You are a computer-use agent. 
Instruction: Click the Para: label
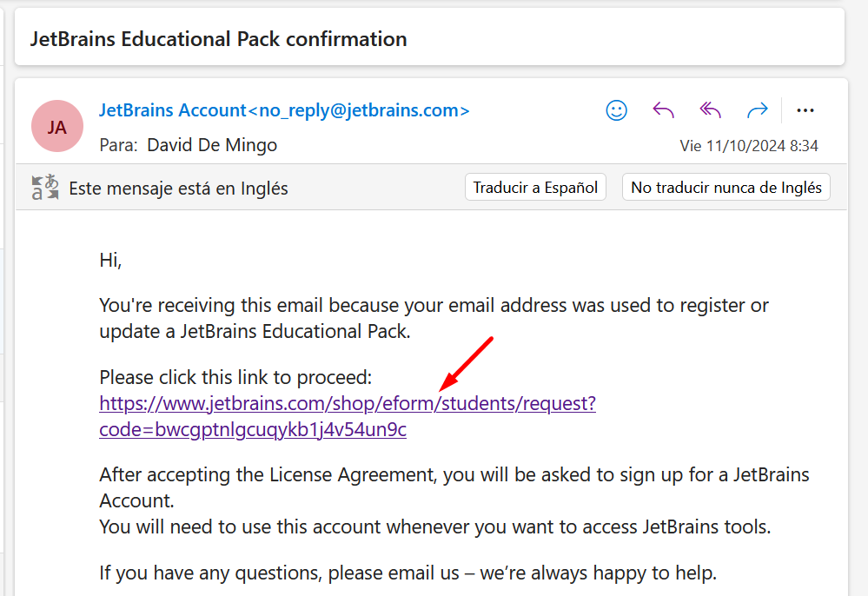point(118,145)
